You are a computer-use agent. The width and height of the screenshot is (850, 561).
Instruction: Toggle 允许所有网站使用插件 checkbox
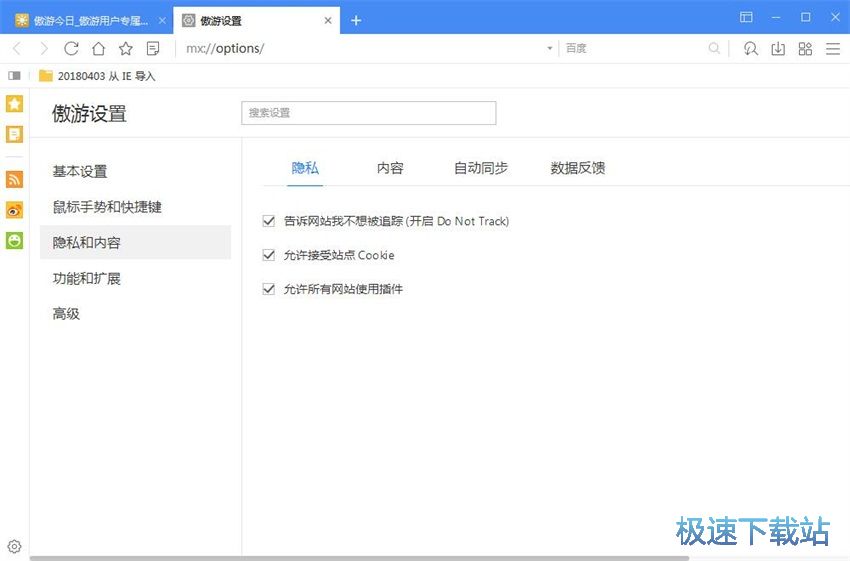(x=269, y=289)
